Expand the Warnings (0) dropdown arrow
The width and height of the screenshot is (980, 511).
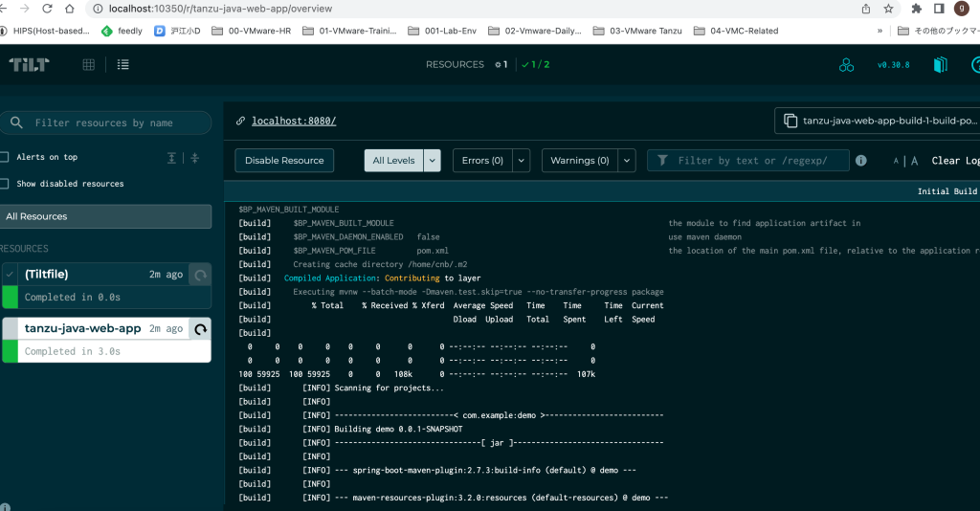[x=626, y=161]
